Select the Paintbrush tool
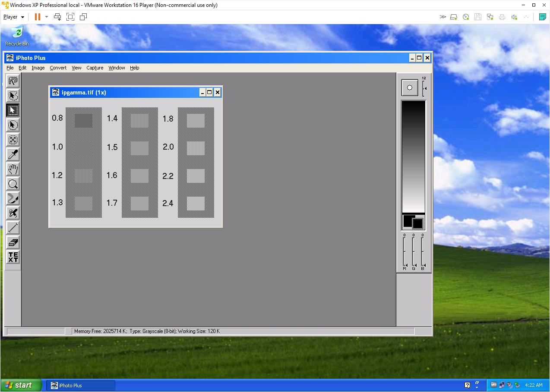The image size is (550, 392). [x=13, y=198]
